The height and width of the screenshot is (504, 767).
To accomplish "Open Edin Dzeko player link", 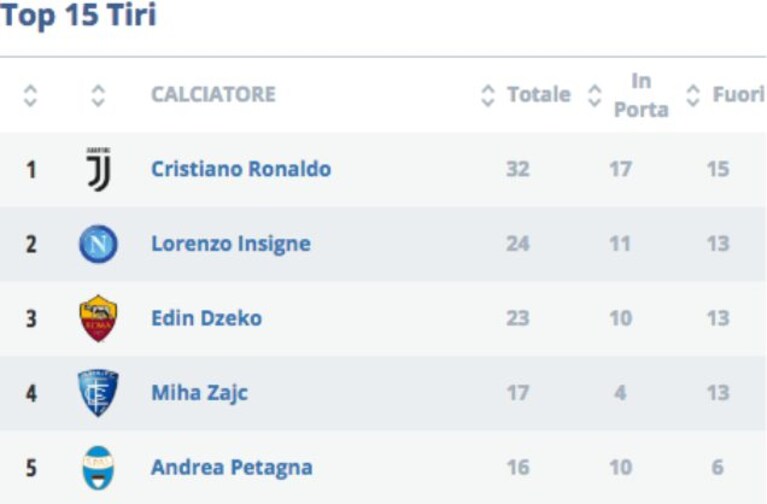I will coord(206,319).
